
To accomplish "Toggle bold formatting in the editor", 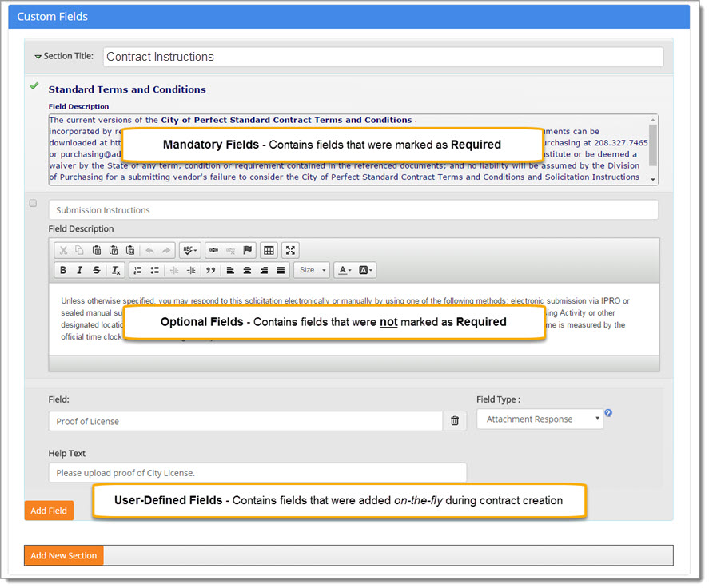I will tap(62, 270).
